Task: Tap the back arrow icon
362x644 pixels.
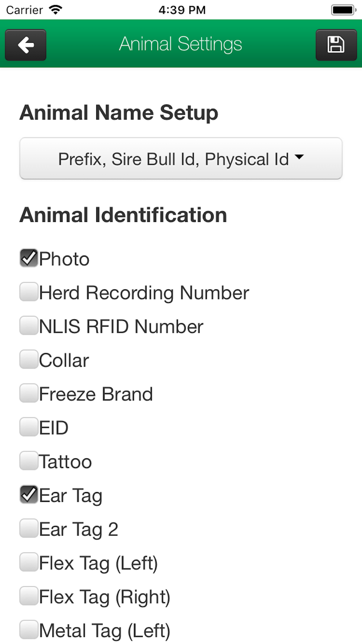Action: click(x=25, y=45)
